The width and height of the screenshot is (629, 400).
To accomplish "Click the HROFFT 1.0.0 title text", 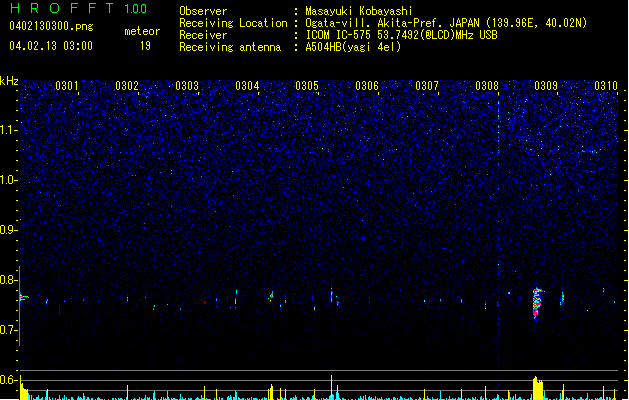I will point(79,8).
